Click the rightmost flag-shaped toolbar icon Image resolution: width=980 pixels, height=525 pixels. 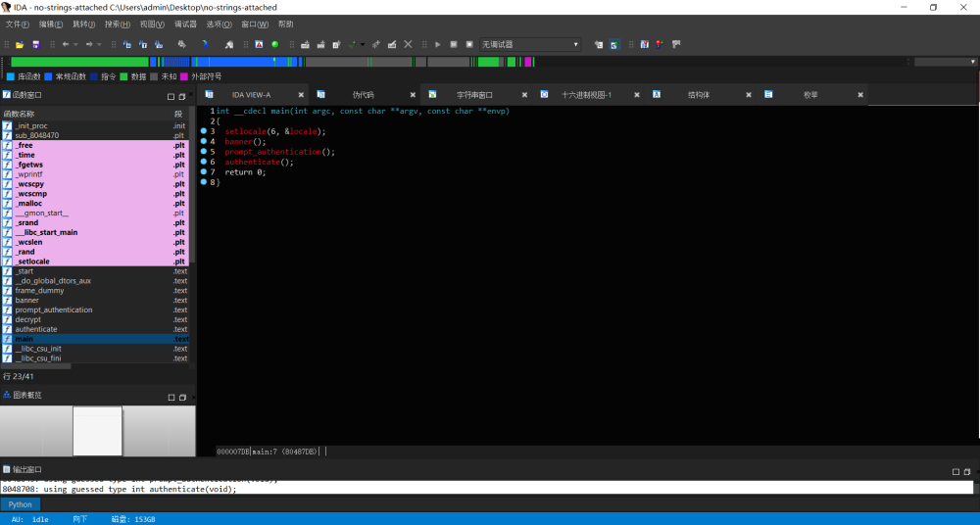tap(675, 44)
